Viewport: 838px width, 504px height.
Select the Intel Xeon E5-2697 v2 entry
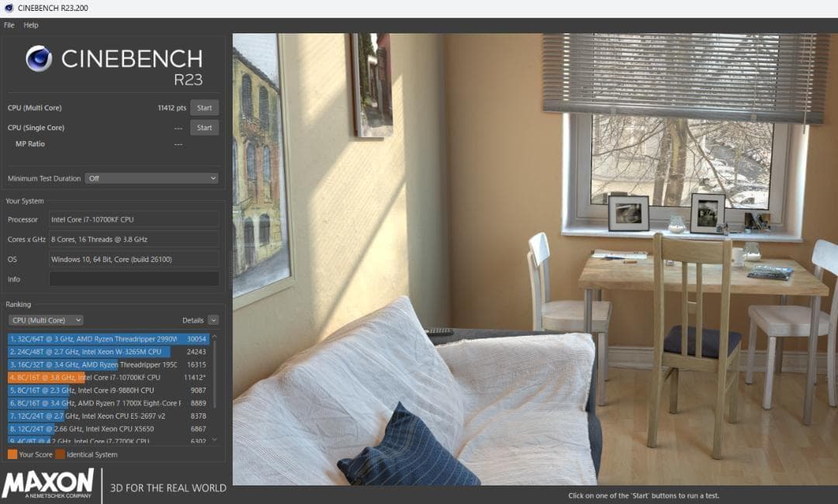tap(109, 416)
